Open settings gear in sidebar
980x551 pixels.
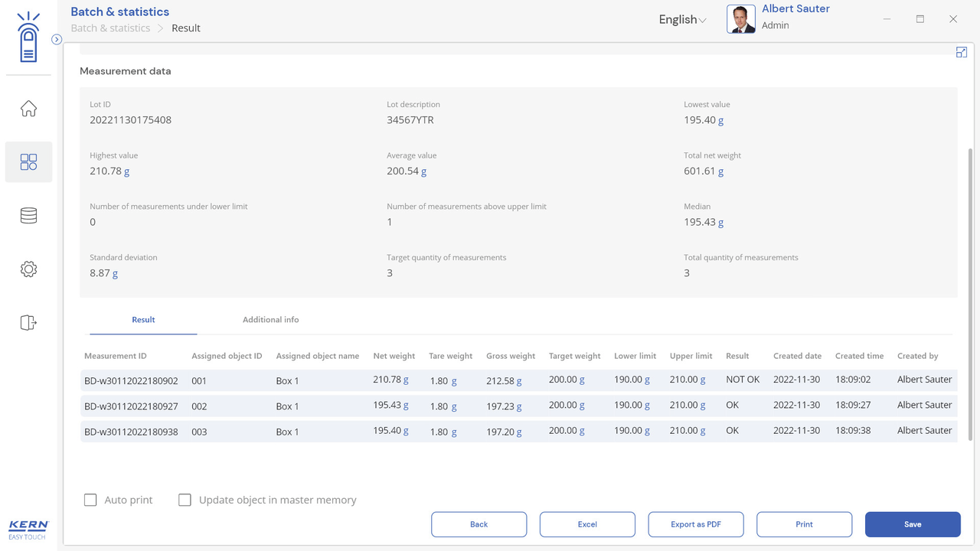coord(28,269)
